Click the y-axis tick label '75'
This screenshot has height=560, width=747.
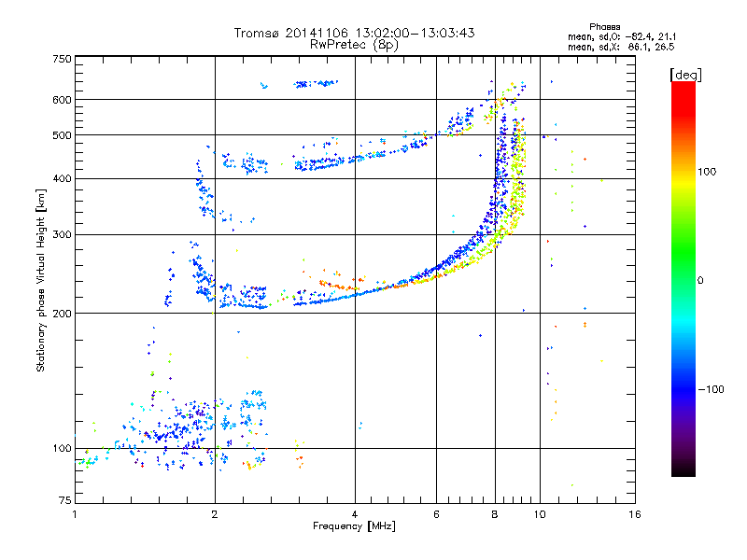click(x=65, y=500)
